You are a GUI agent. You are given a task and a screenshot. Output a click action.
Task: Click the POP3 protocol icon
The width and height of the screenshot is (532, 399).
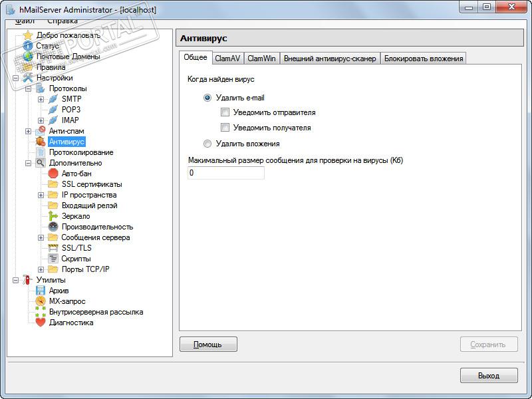(x=53, y=110)
